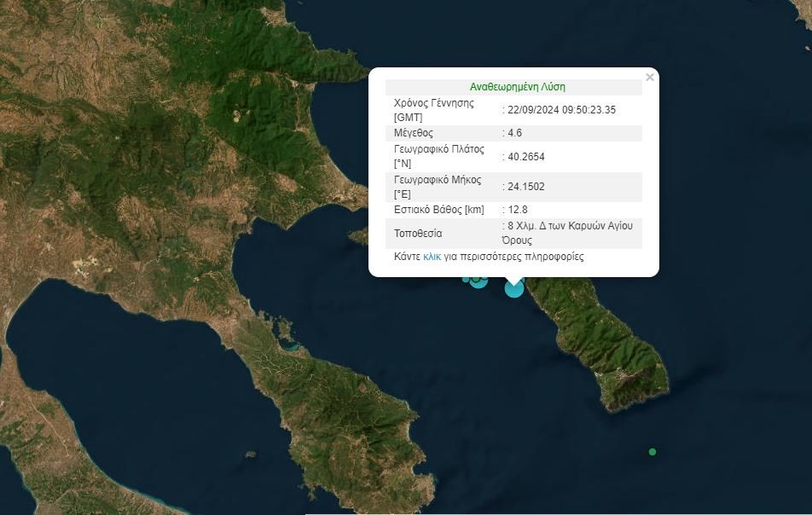Click the green dot marker in the sea

tap(652, 451)
